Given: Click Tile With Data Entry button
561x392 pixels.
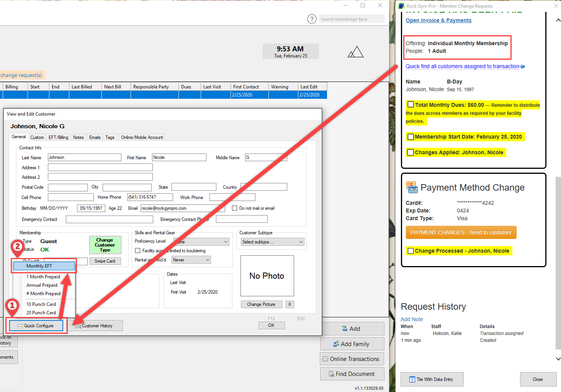Looking at the screenshot, I should tap(432, 379).
